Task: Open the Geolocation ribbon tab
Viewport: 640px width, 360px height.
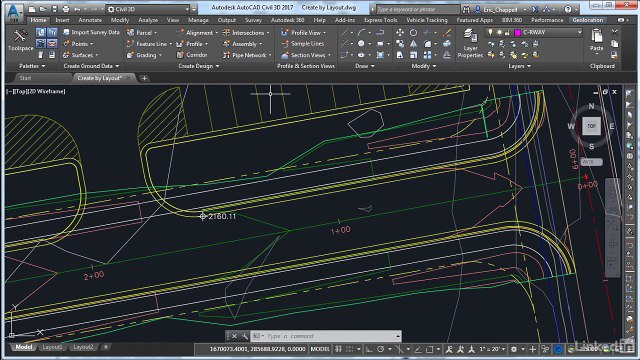Action: (587, 20)
